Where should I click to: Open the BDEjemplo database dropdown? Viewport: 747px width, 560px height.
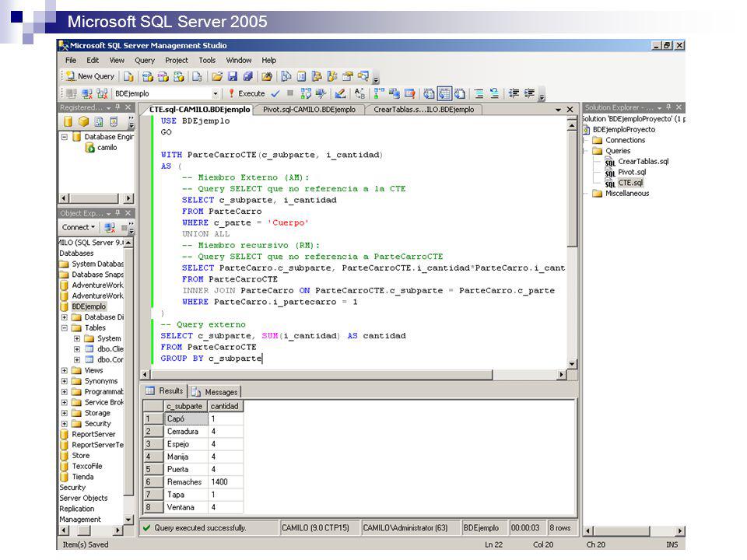(x=216, y=93)
